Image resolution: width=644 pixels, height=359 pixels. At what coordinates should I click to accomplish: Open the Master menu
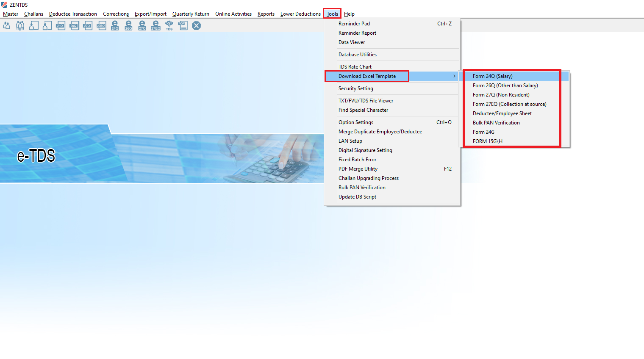coord(11,14)
